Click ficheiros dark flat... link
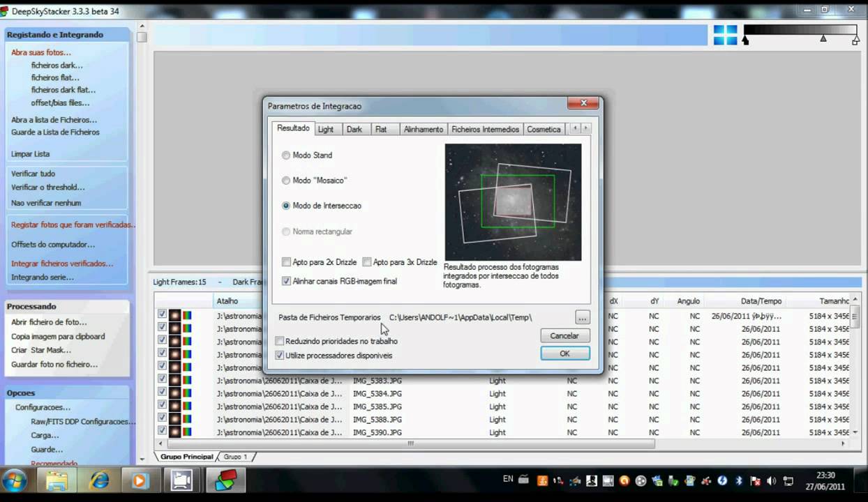 [63, 90]
